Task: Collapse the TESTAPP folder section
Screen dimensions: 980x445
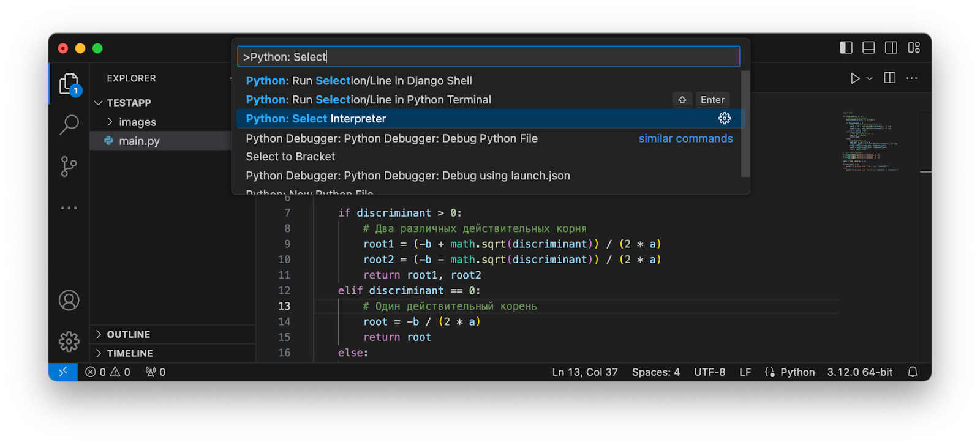Action: [173, 103]
